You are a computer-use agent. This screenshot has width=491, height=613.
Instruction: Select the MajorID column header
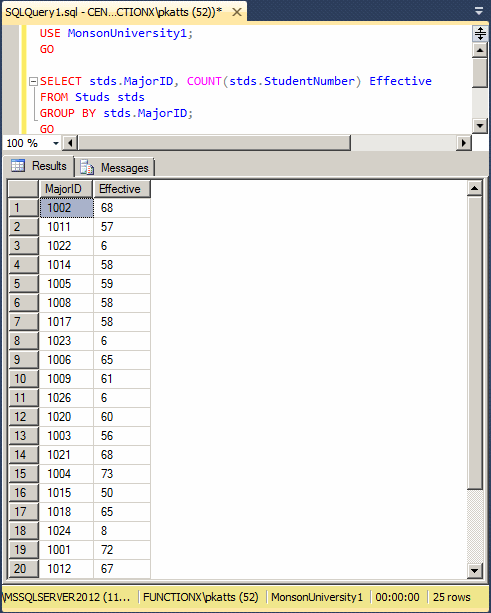pos(66,189)
